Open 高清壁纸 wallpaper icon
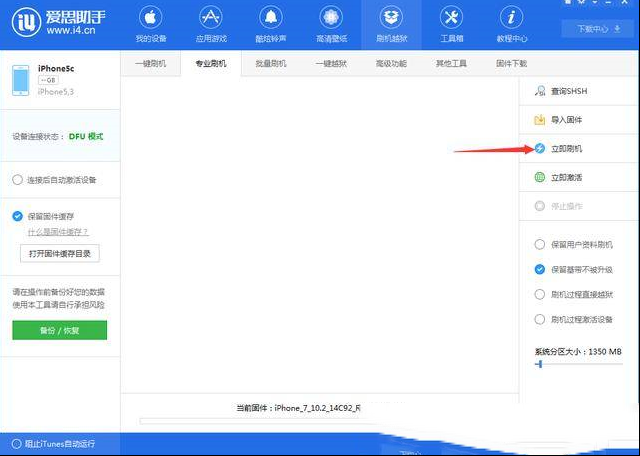The width and height of the screenshot is (640, 456). (331, 18)
